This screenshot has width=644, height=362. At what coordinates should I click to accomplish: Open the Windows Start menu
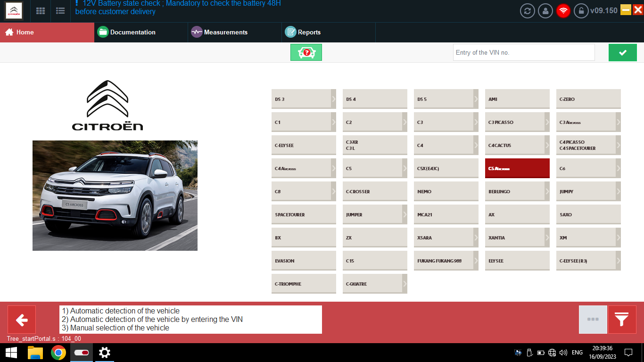11,353
